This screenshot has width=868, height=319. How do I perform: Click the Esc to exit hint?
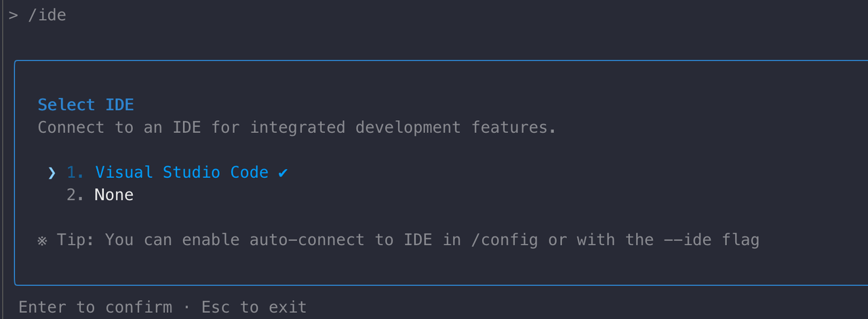(x=254, y=307)
